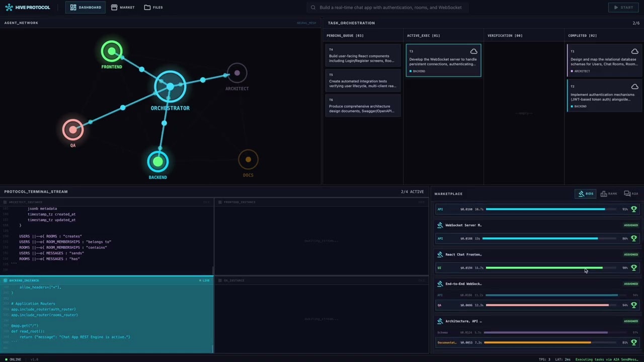Viewport: 644px width, 362px height.
Task: Open the Files tab
Action: 153,8
